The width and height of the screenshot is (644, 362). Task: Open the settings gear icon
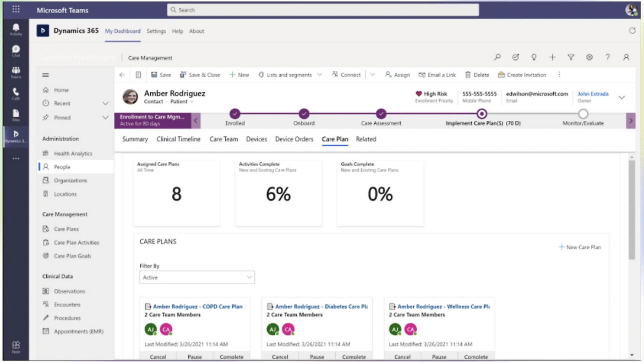point(590,57)
